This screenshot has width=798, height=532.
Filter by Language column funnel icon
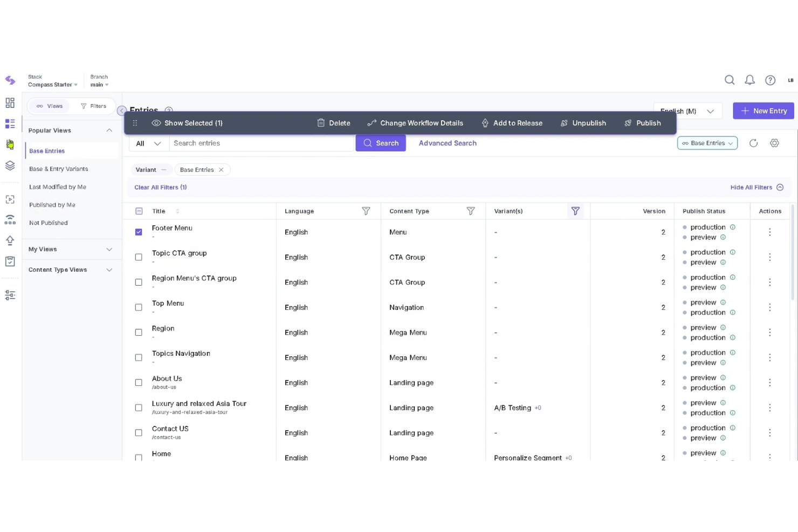click(x=366, y=211)
